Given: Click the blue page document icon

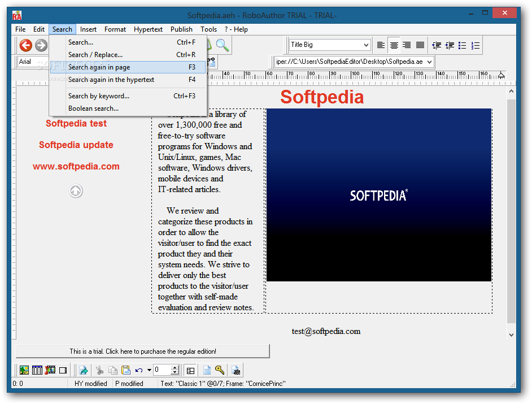Looking at the screenshot, I should (x=207, y=370).
